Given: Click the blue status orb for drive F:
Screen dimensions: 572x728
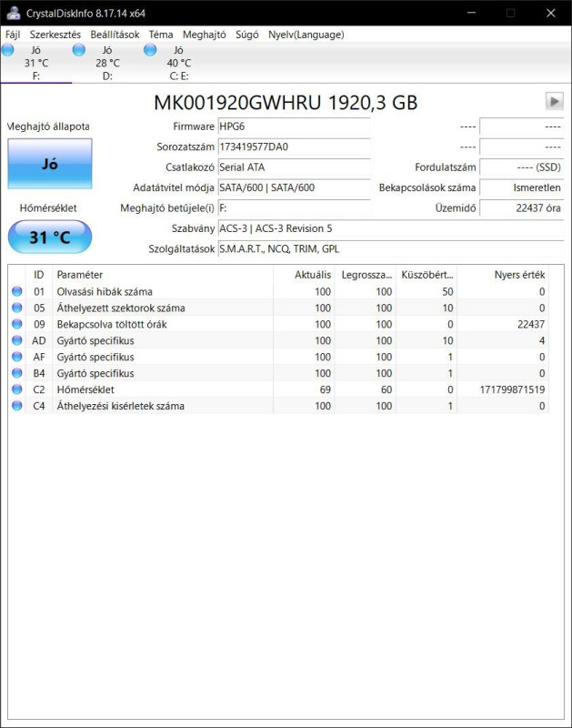Looking at the screenshot, I should (x=8, y=50).
